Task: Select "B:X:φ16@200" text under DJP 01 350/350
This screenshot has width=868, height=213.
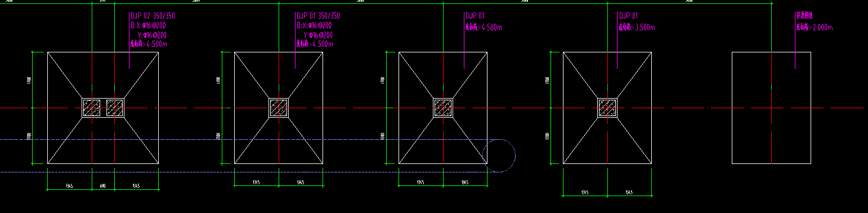Action: (x=314, y=25)
